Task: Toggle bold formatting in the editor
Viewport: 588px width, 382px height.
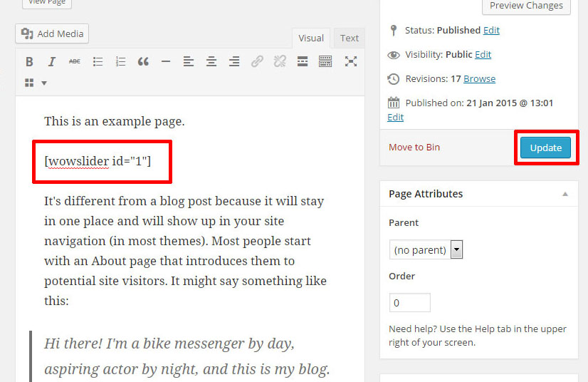Action: click(29, 62)
